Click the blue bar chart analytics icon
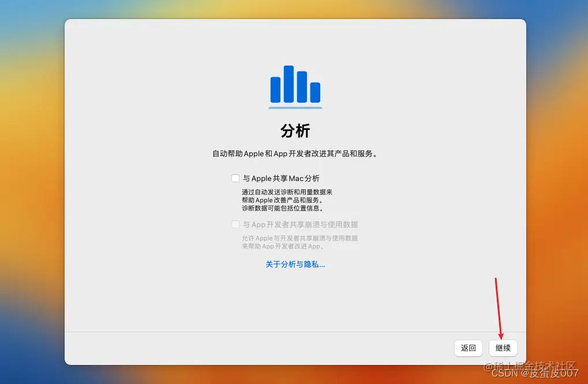 click(295, 87)
